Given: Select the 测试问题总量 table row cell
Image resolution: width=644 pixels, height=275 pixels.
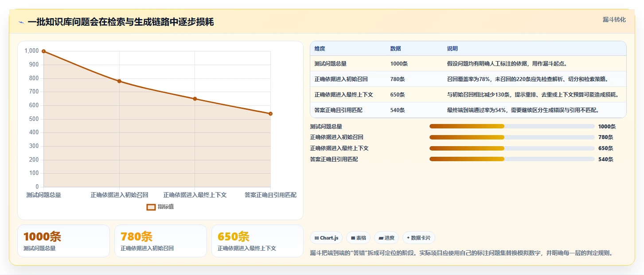Looking at the screenshot, I should (x=330, y=64).
